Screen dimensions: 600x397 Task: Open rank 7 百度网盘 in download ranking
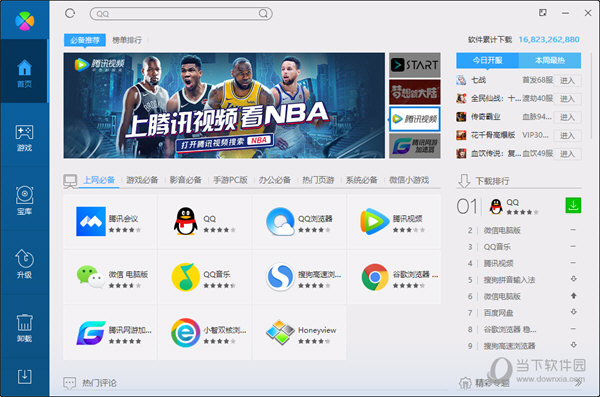click(499, 313)
